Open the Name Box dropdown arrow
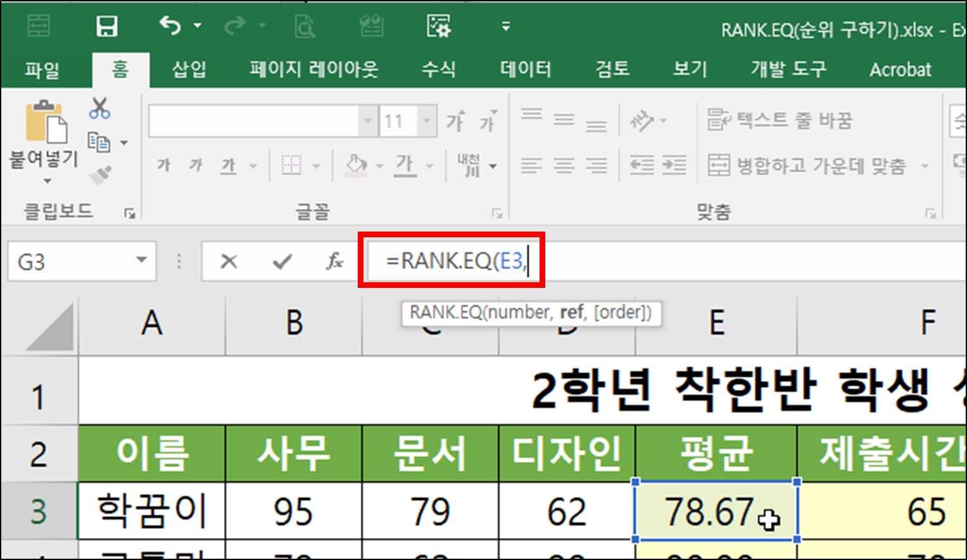 (141, 261)
